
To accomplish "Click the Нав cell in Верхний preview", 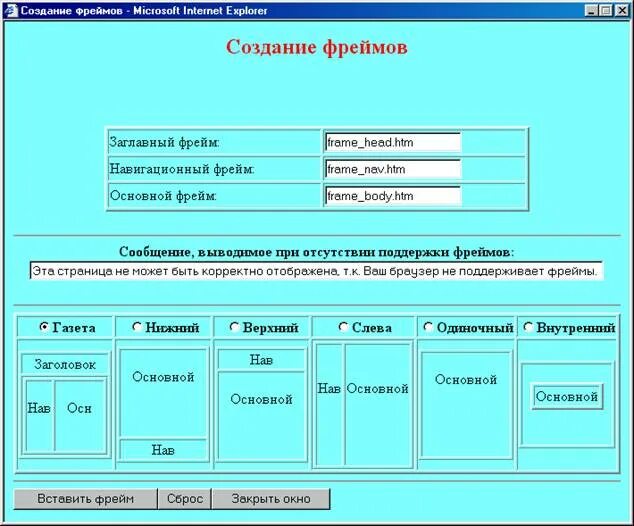I will (x=261, y=359).
